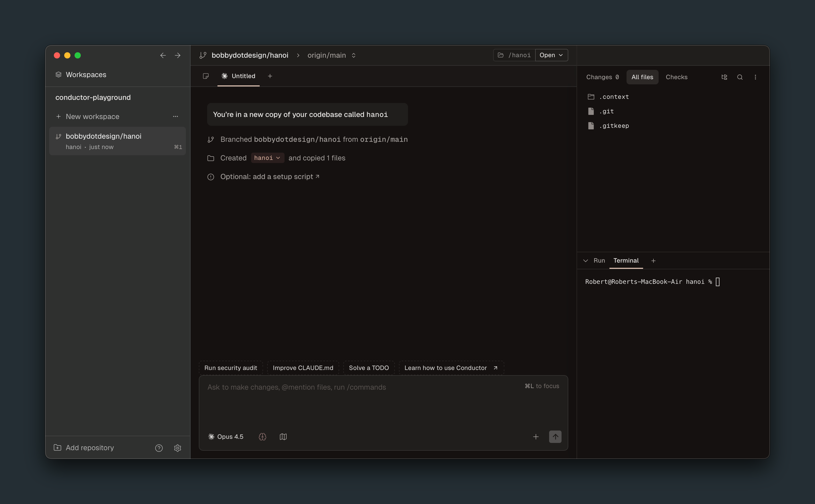The image size is (815, 504).
Task: Toggle plan mode map icon
Action: (283, 437)
